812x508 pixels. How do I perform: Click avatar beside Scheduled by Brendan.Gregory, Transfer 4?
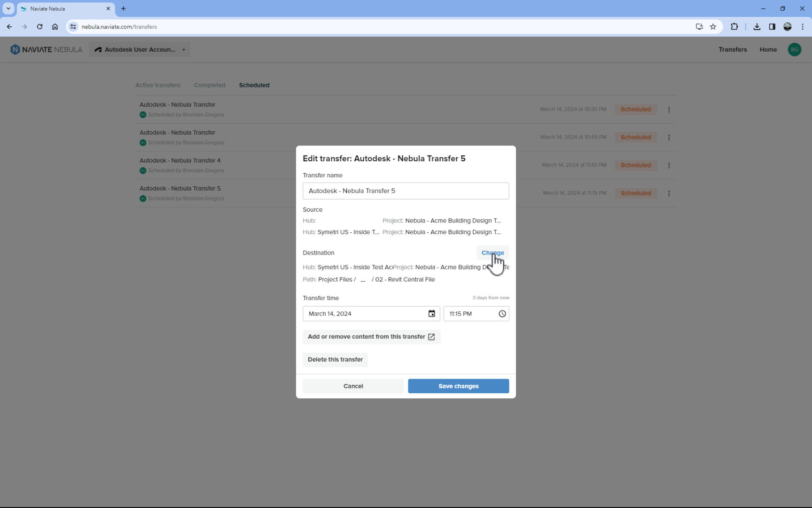(x=143, y=171)
